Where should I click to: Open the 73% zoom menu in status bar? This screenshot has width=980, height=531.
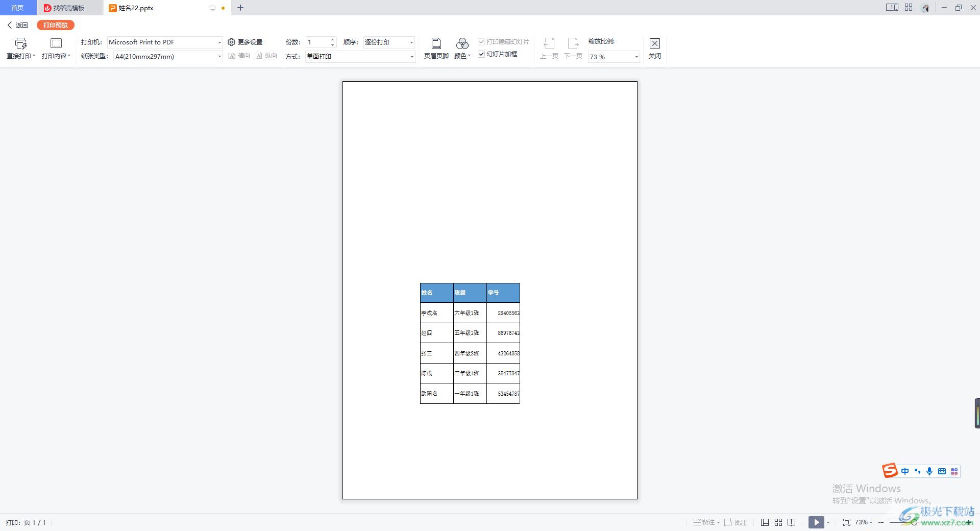point(864,522)
